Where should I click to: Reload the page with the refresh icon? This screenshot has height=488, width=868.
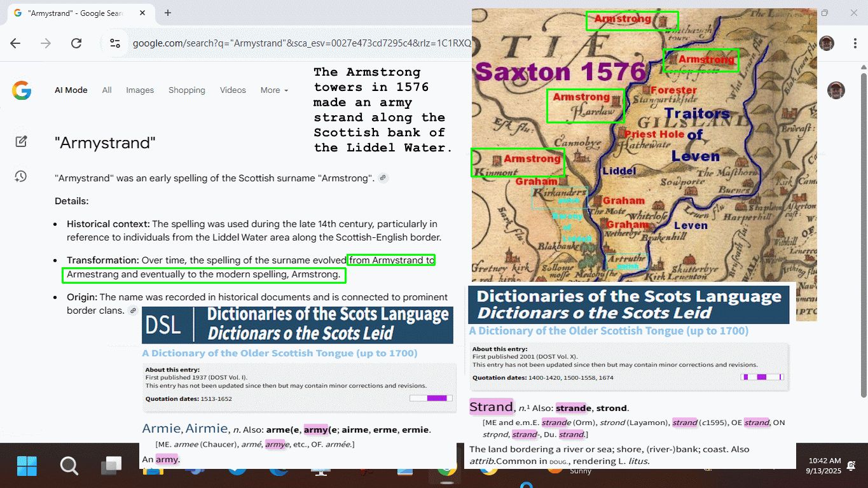click(x=76, y=43)
